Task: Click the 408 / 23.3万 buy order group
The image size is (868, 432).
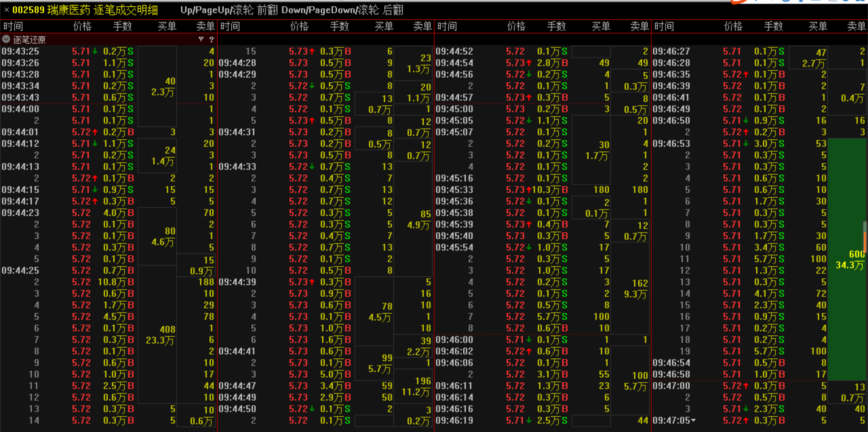Action: click(x=160, y=335)
